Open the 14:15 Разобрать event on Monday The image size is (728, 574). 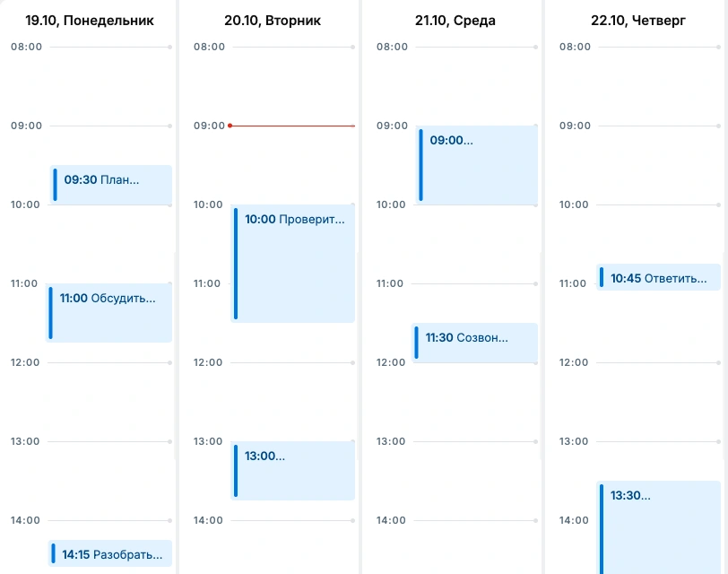[110, 553]
